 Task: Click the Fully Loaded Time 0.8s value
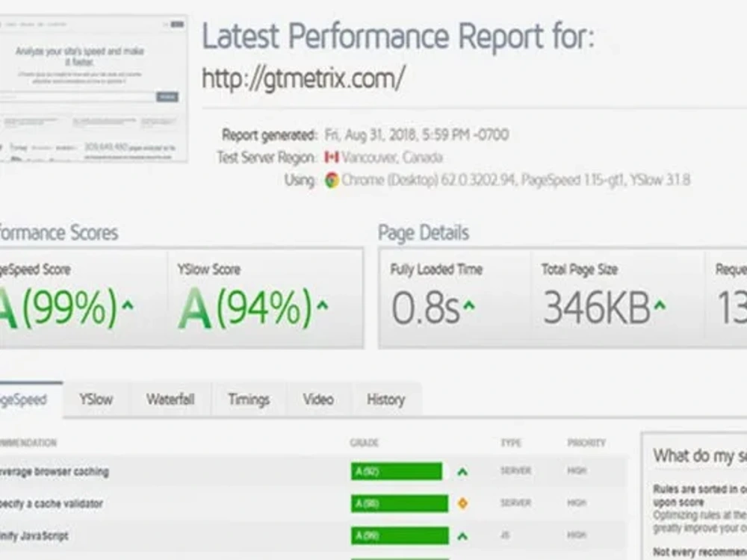click(426, 308)
